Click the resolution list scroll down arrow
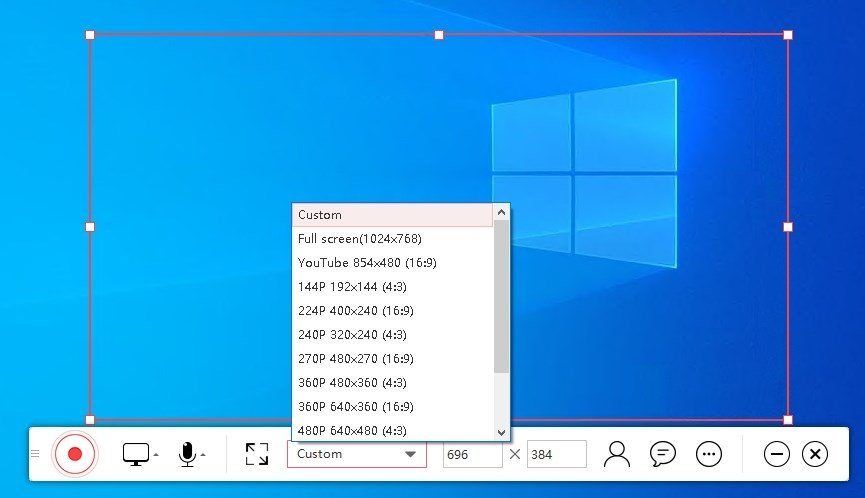 (501, 432)
